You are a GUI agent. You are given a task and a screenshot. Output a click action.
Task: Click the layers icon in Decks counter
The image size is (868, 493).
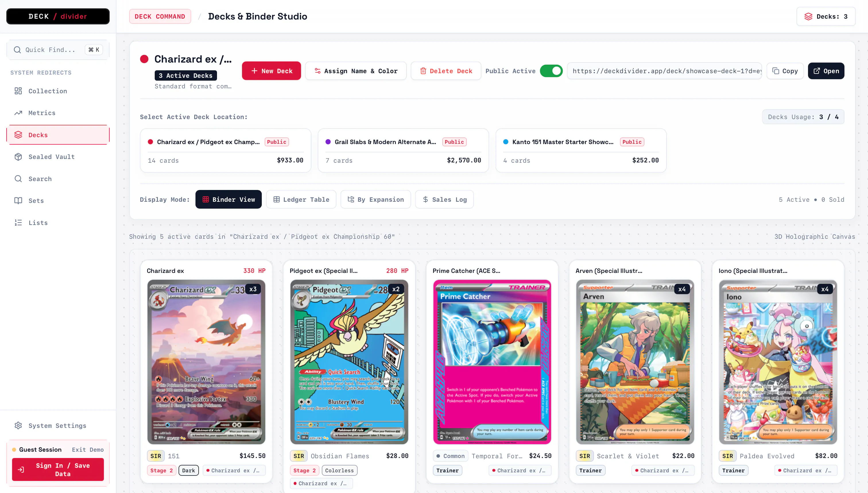(x=808, y=17)
